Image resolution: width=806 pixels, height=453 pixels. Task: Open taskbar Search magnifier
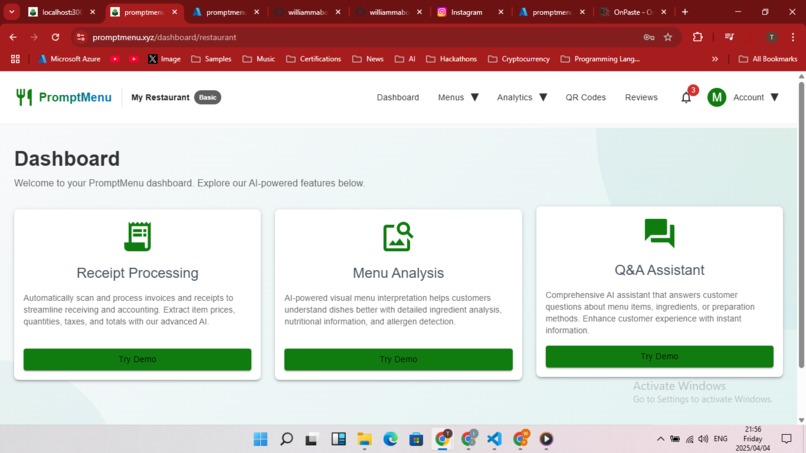(287, 439)
